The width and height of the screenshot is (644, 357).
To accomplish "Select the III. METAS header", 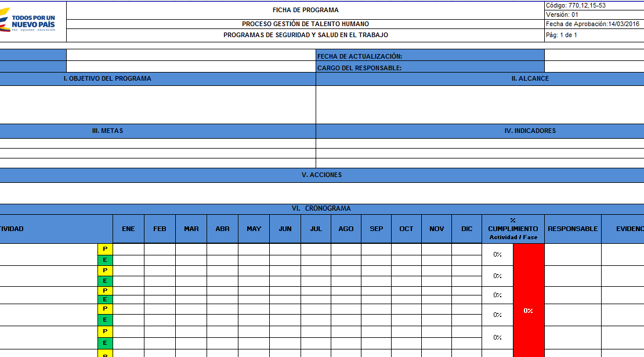I will (x=158, y=131).
